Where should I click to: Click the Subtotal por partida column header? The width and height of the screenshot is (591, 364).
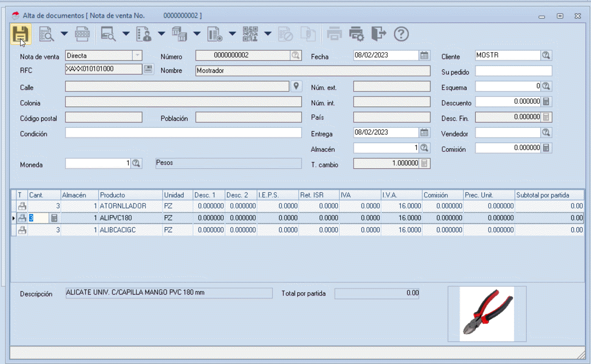[549, 195]
